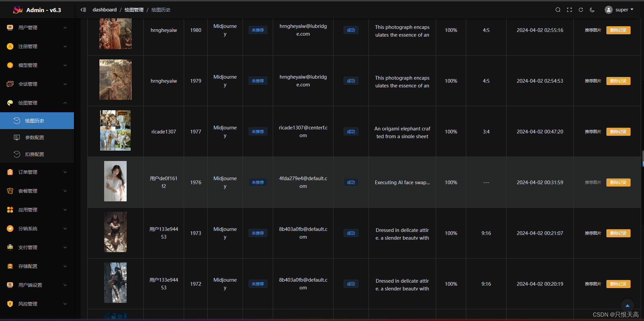Click 推荐图片 for record 1977

[x=593, y=132]
